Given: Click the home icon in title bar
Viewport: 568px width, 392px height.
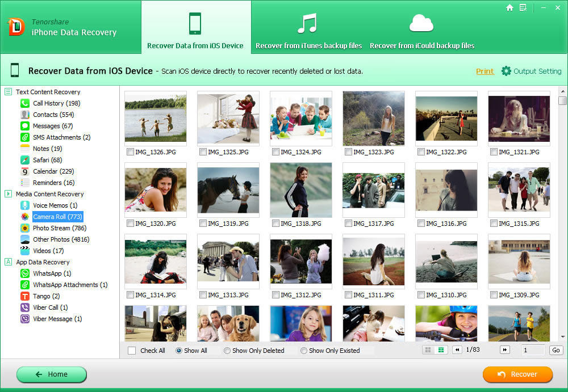Looking at the screenshot, I should 509,7.
